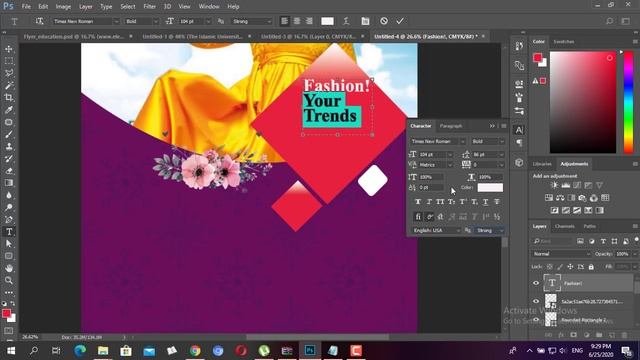Hide the Rounded Rectangle 2 layer

pyautogui.click(x=536, y=320)
